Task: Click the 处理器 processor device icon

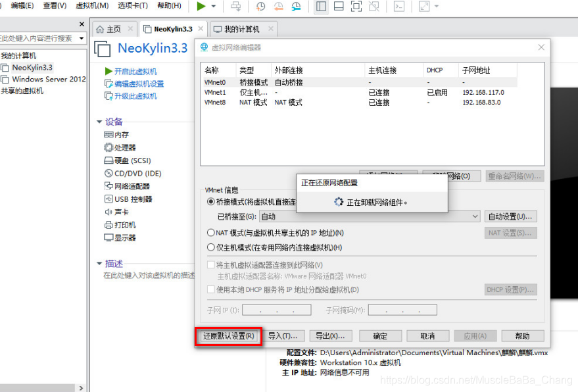Action: [x=108, y=147]
